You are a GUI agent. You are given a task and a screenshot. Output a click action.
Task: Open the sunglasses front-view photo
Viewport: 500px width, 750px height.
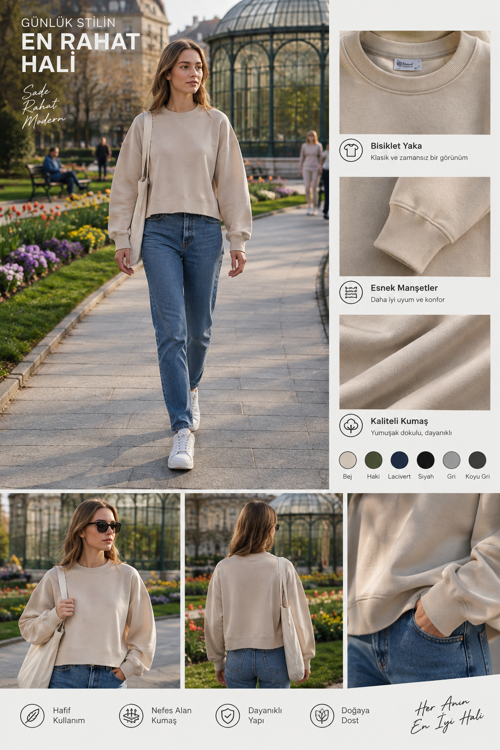click(90, 591)
